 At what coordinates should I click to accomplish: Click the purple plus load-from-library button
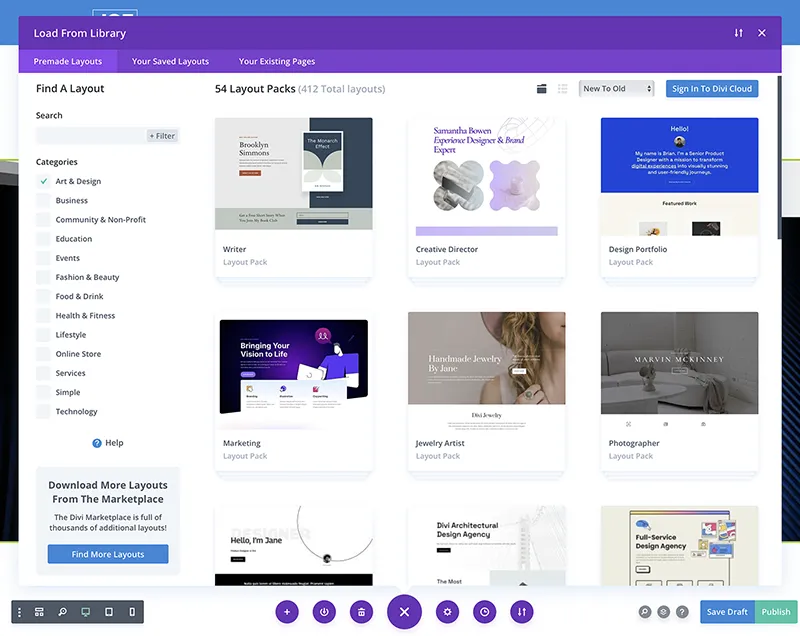287,612
